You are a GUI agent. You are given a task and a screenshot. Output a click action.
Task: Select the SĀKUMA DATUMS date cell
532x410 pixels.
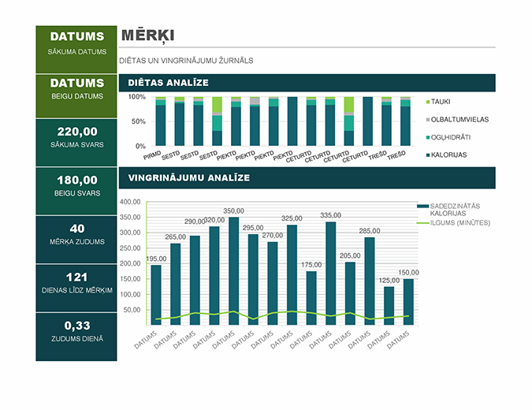point(76,43)
